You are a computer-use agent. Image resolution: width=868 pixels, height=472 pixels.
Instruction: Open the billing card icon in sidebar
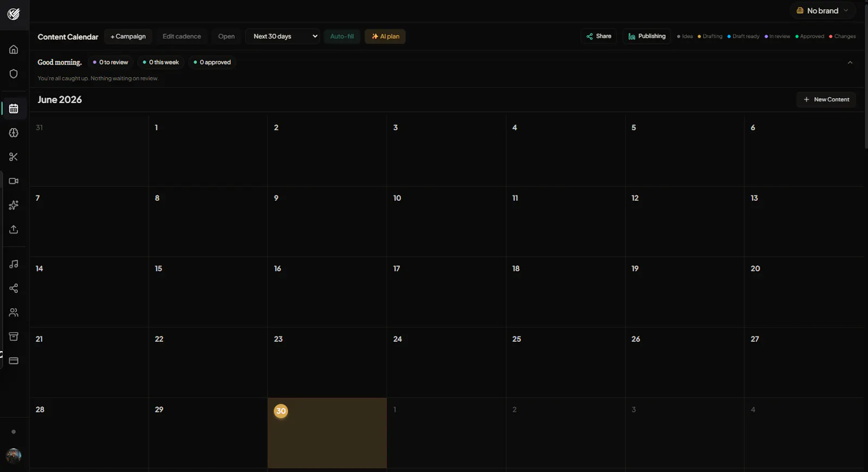pos(14,361)
